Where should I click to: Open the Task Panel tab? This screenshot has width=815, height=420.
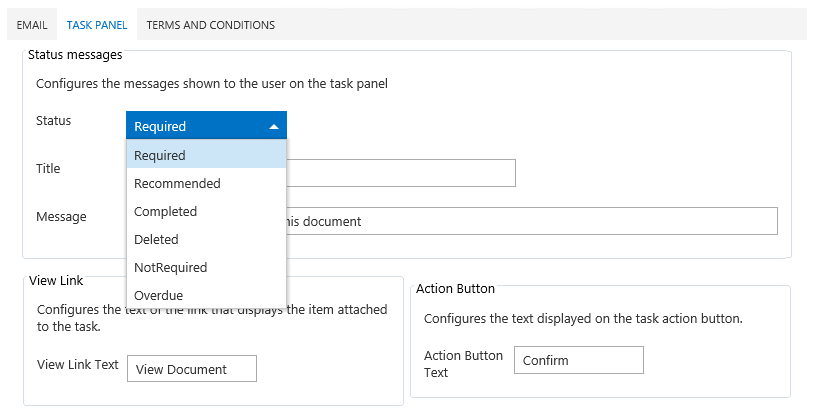pyautogui.click(x=96, y=24)
